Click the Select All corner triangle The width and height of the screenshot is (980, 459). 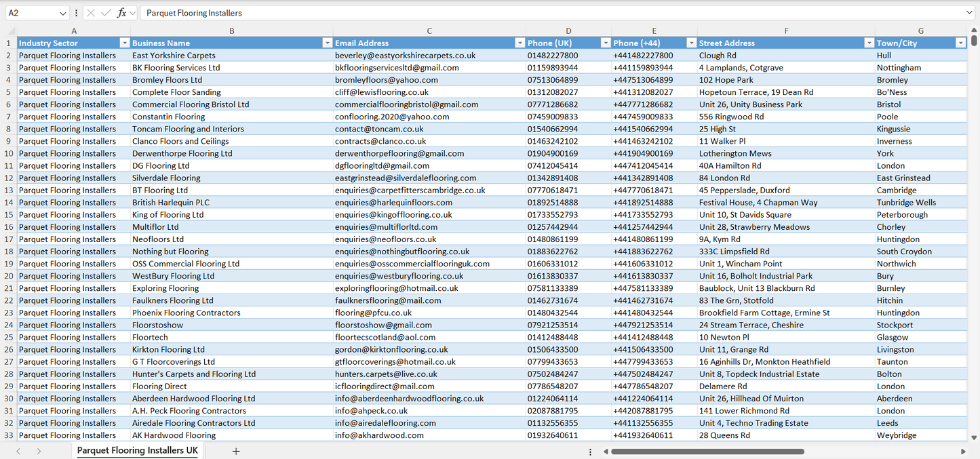[9, 31]
